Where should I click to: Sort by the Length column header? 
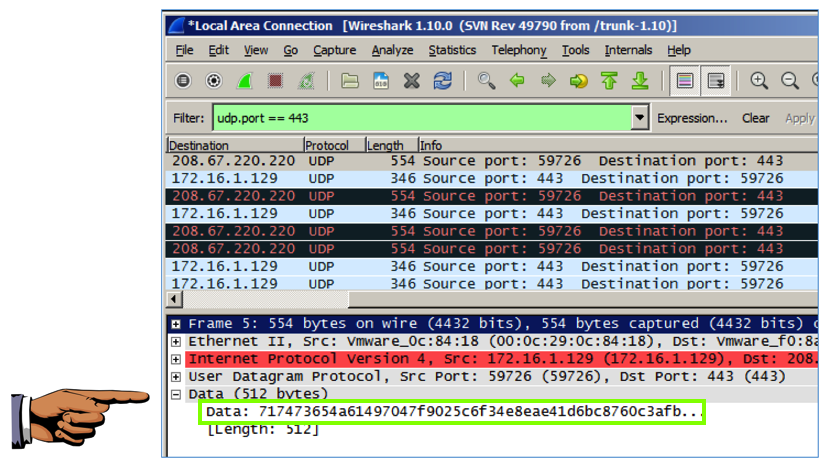click(392, 145)
